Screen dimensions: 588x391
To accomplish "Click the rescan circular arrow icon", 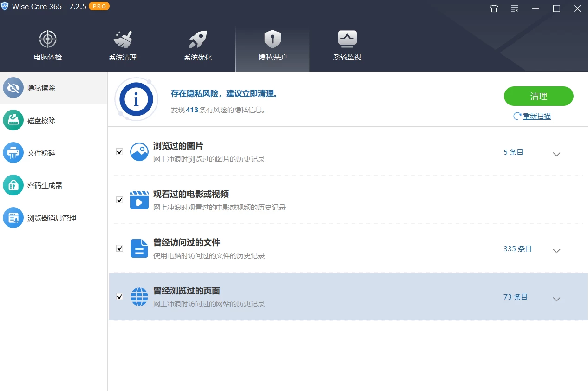I will click(517, 116).
